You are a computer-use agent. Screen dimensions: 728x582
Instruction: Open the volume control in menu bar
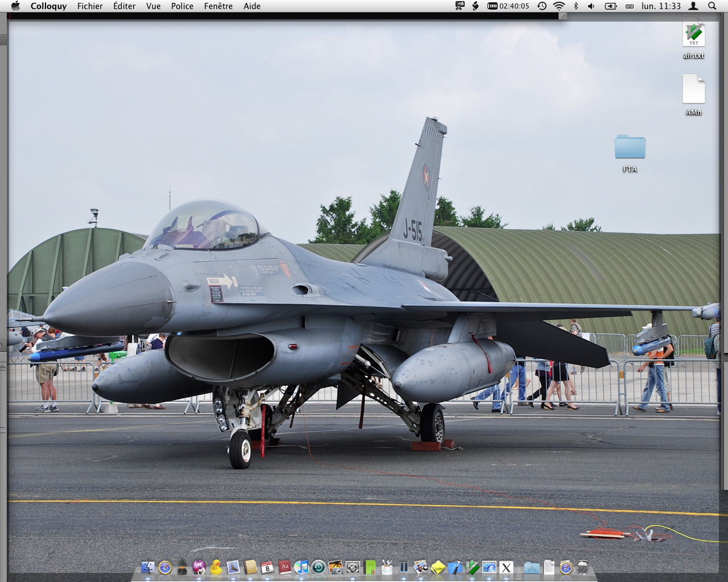coord(591,6)
